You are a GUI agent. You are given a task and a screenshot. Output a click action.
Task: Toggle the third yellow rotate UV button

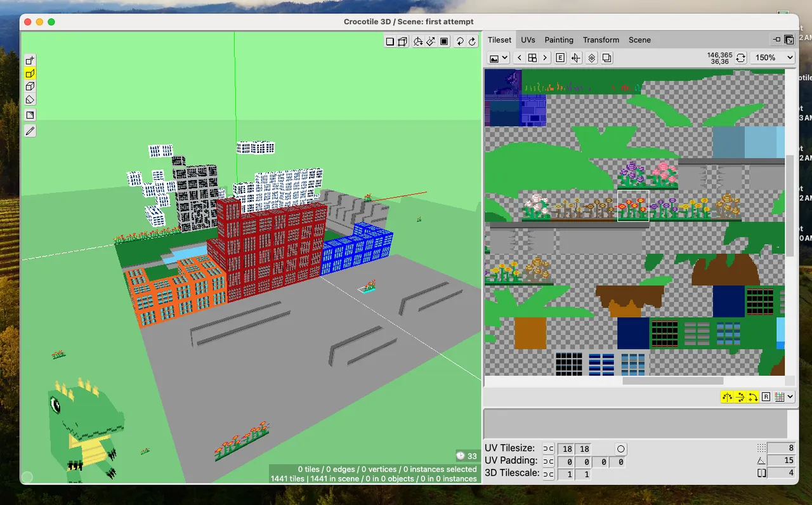point(753,397)
